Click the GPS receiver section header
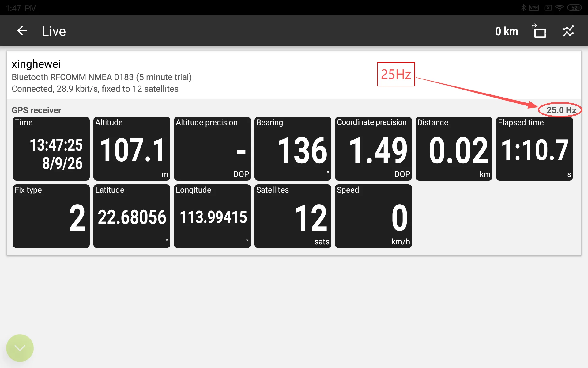This screenshot has height=368, width=588. [36, 110]
